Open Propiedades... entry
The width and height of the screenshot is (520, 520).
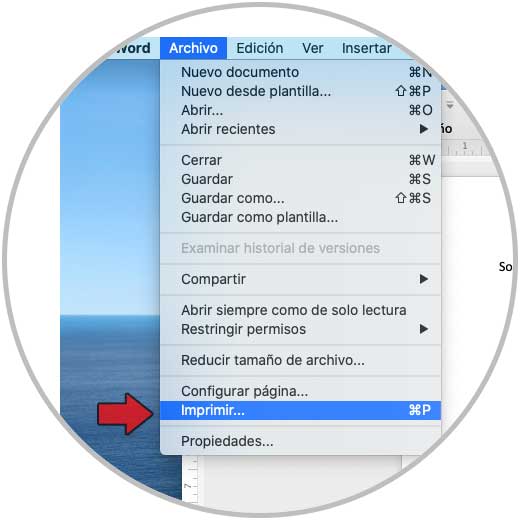click(300, 441)
